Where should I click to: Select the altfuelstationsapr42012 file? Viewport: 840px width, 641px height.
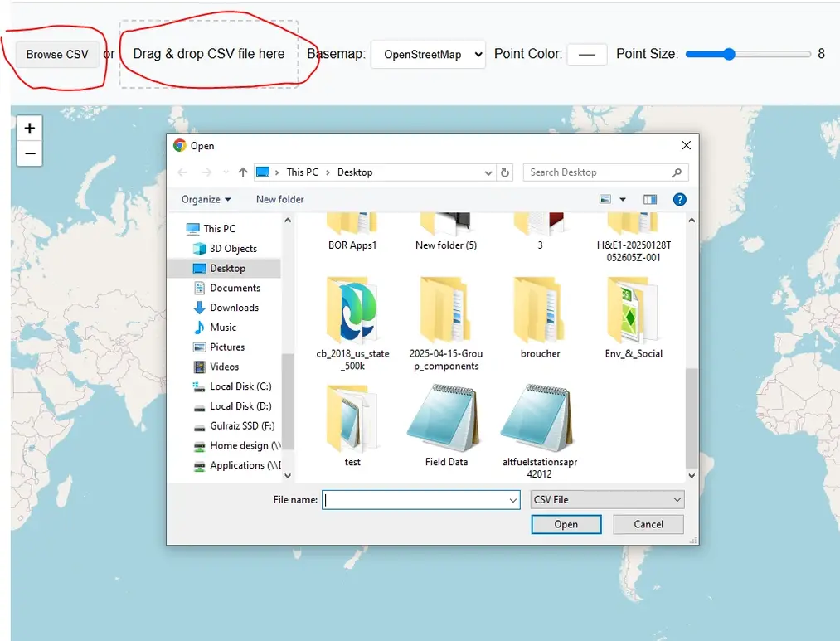[539, 430]
